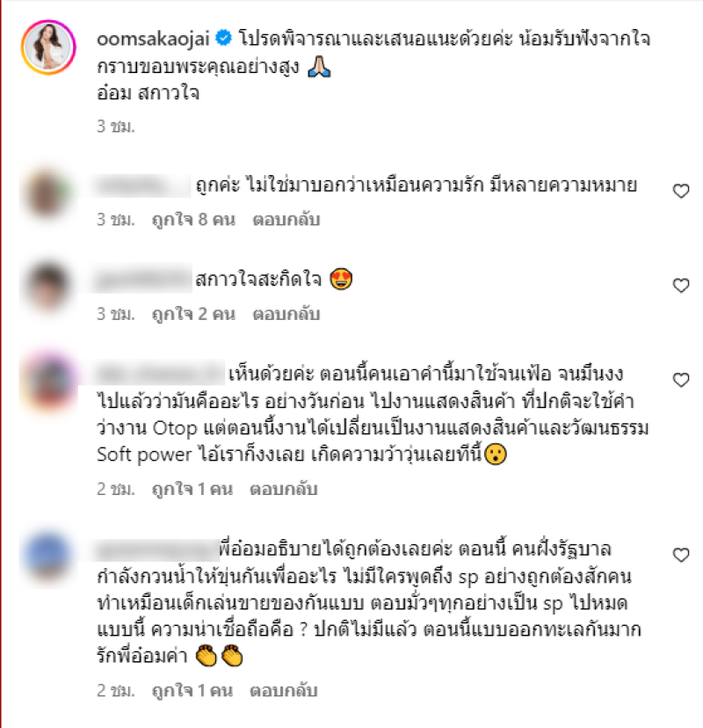Image resolution: width=703 pixels, height=728 pixels.
Task: Click the 3 ชม. timestamp under oomsakaojai caption
Action: tap(115, 127)
